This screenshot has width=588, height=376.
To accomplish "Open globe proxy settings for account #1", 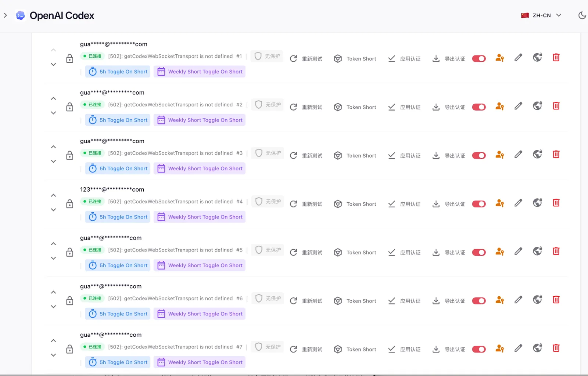I will [537, 57].
